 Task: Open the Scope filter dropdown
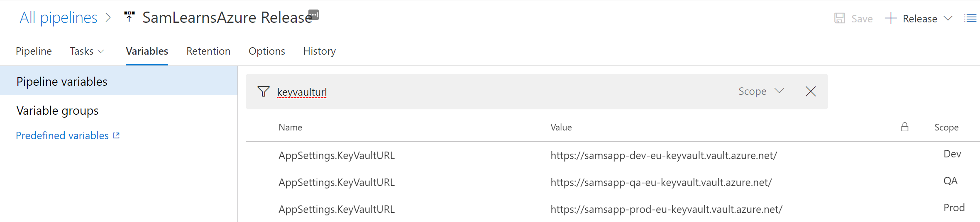(x=761, y=92)
